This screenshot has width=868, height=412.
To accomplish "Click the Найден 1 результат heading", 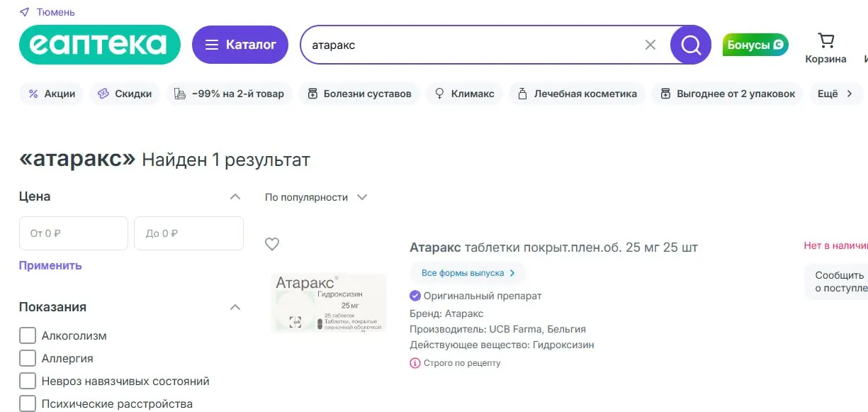I will [226, 160].
